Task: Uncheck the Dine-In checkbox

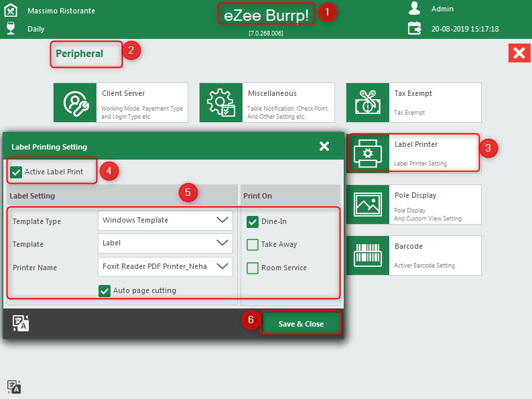Action: tap(253, 222)
